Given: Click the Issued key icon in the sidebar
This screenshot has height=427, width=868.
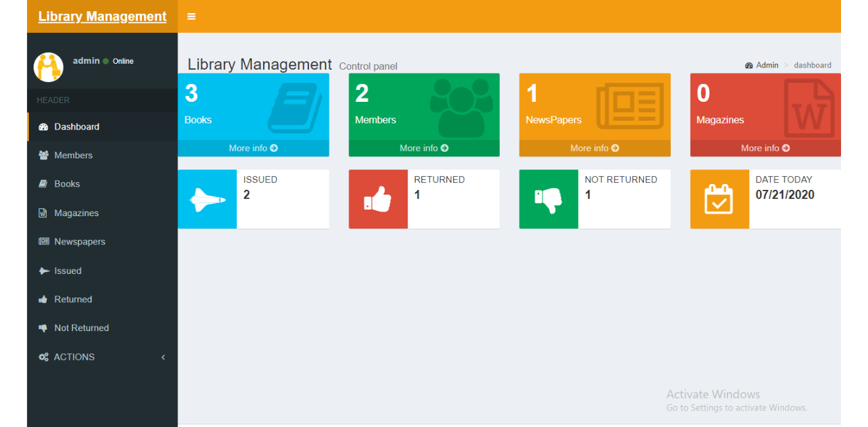Looking at the screenshot, I should [x=43, y=271].
